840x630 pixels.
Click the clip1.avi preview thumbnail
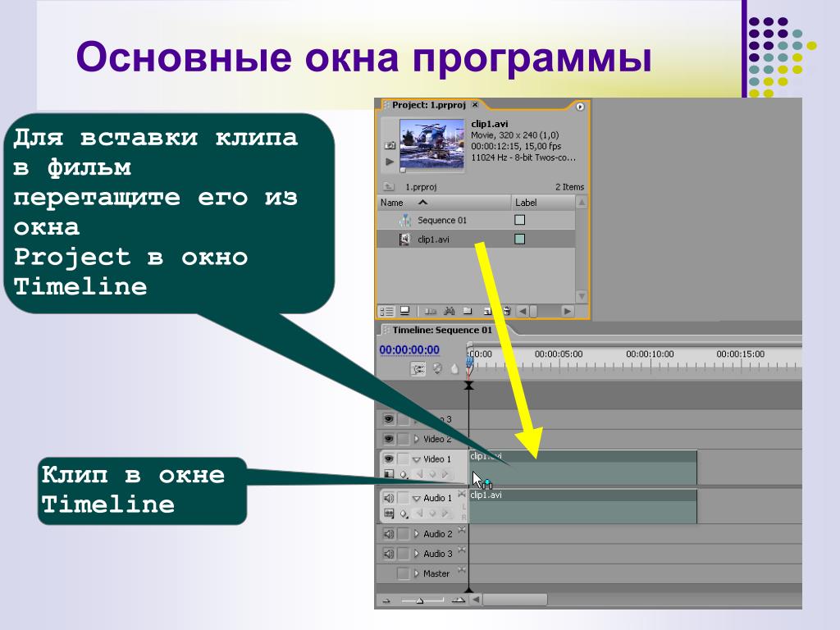coord(431,144)
